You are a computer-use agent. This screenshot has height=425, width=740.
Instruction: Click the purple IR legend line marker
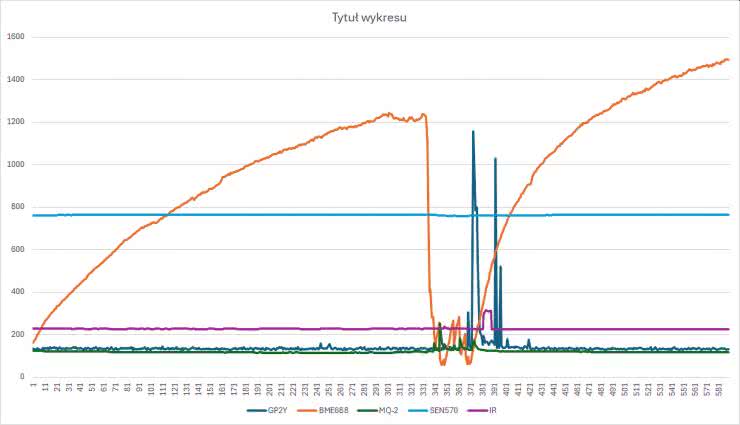tap(479, 410)
